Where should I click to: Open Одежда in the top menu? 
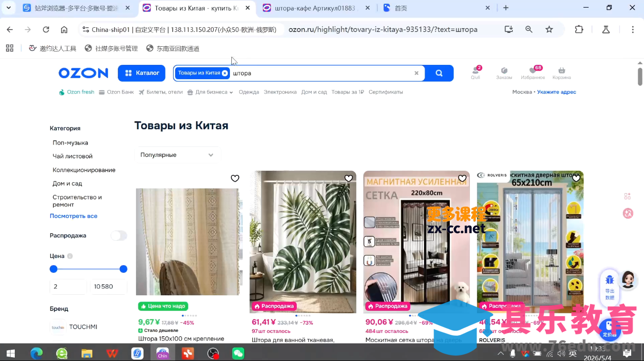coord(249,92)
